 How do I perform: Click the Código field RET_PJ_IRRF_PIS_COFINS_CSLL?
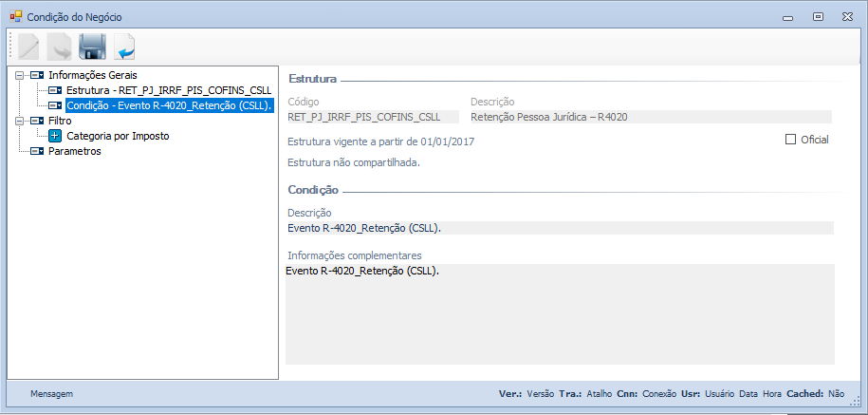click(x=373, y=117)
